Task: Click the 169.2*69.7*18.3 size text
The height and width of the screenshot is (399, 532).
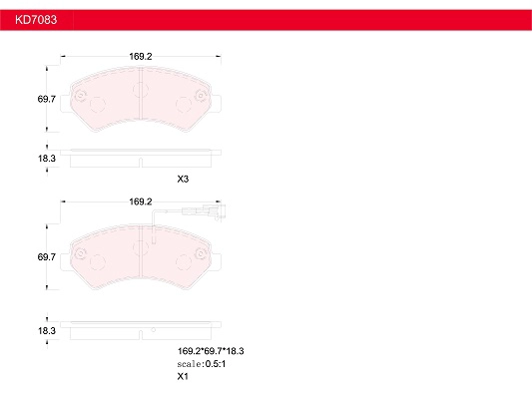Action: click(x=211, y=351)
